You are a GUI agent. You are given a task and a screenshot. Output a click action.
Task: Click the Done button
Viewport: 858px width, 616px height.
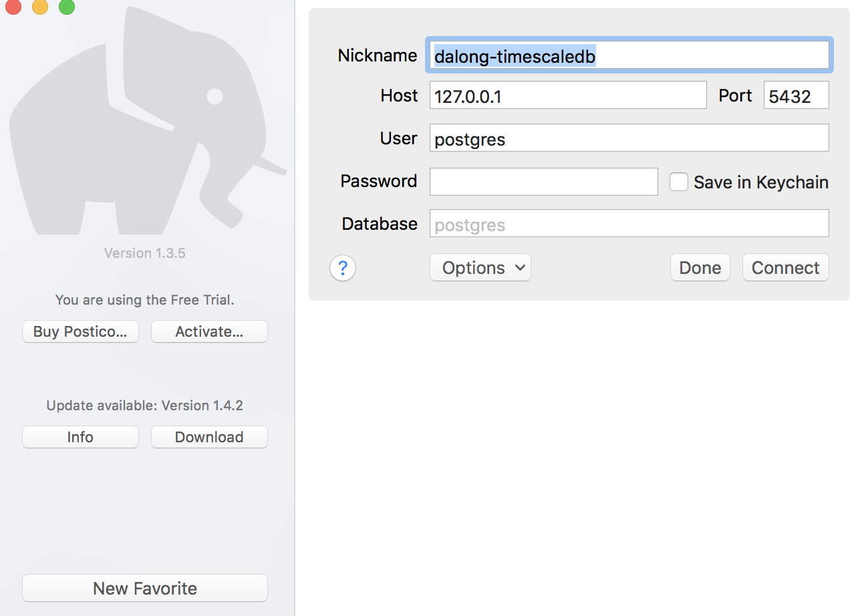pos(700,268)
